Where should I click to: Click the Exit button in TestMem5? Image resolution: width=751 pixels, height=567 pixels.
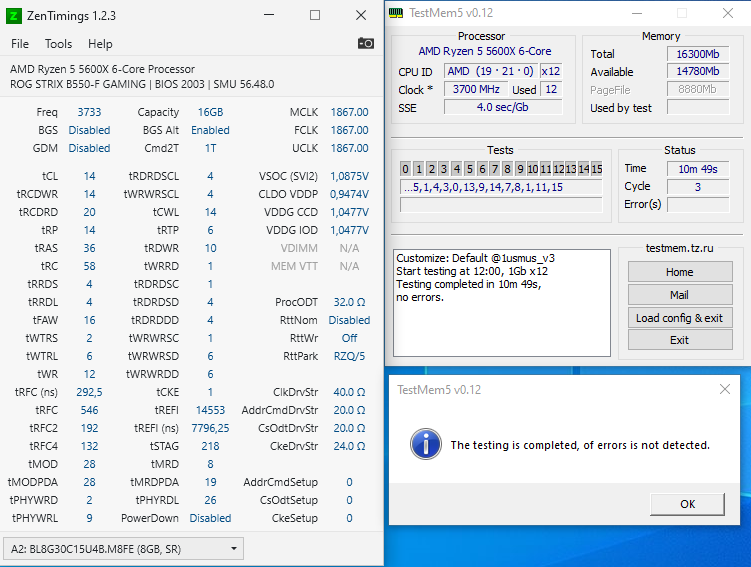680,340
